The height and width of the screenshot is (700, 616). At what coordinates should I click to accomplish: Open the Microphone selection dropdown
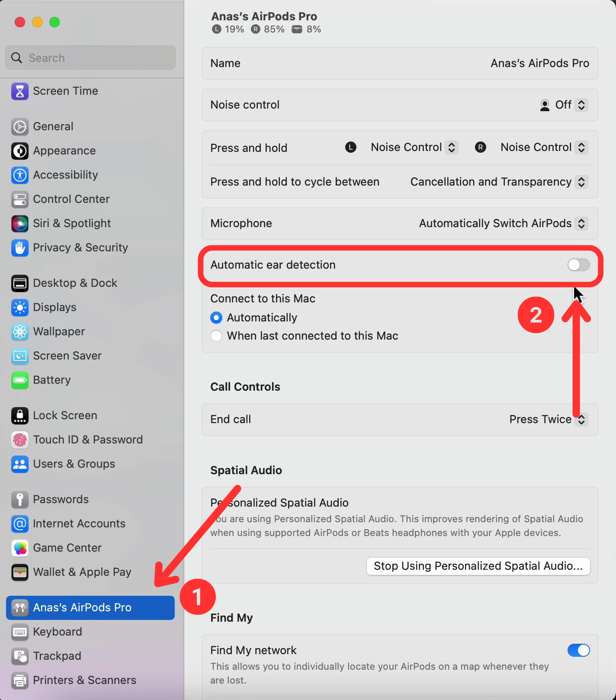click(x=504, y=224)
